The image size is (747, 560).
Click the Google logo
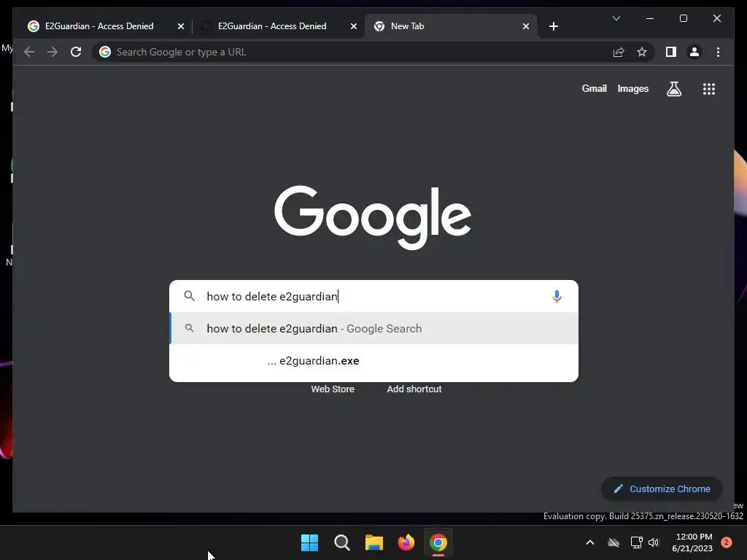(x=373, y=217)
